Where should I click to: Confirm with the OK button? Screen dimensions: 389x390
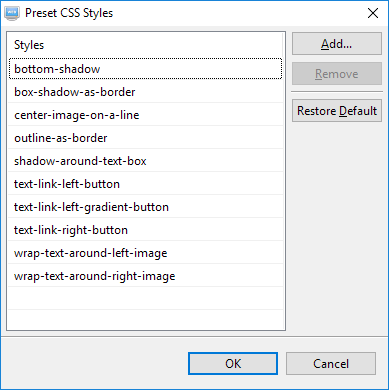pos(233,364)
